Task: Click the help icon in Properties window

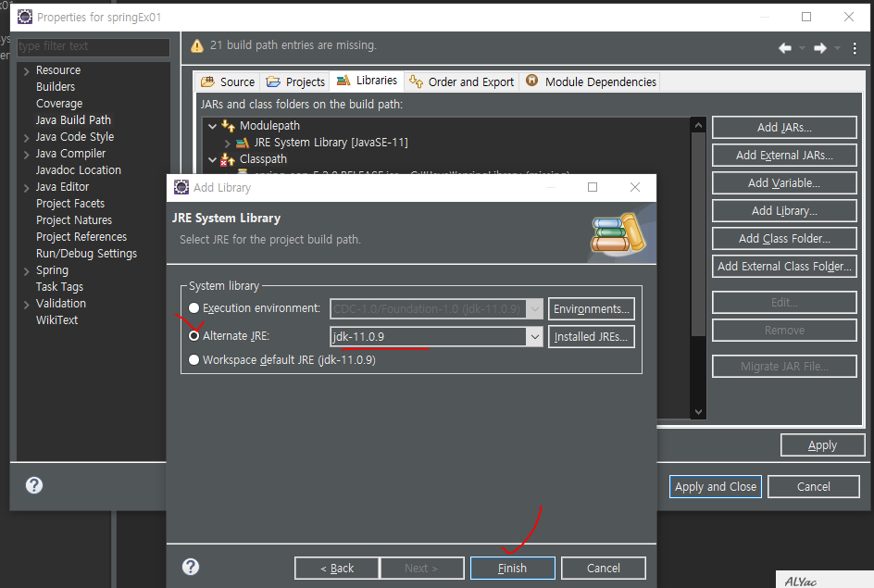Action: tap(34, 485)
